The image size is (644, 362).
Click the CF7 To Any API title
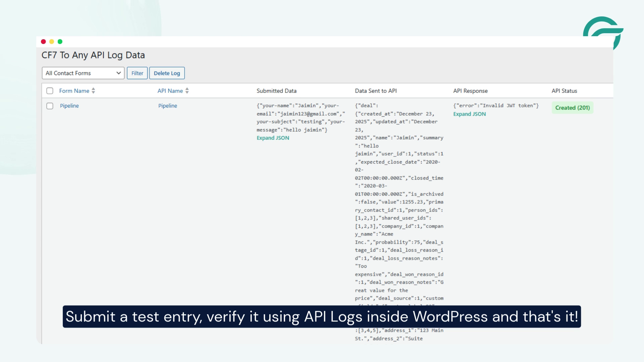pyautogui.click(x=94, y=55)
